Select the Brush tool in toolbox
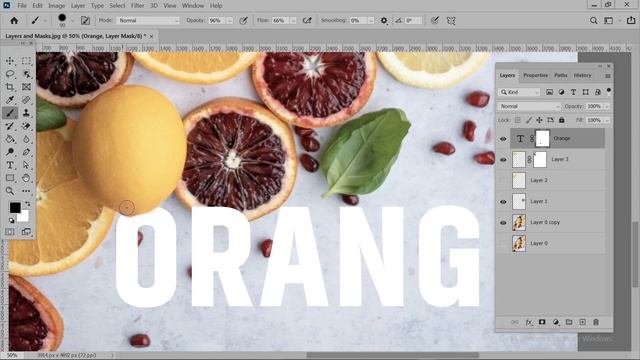640x360 pixels. (x=10, y=113)
